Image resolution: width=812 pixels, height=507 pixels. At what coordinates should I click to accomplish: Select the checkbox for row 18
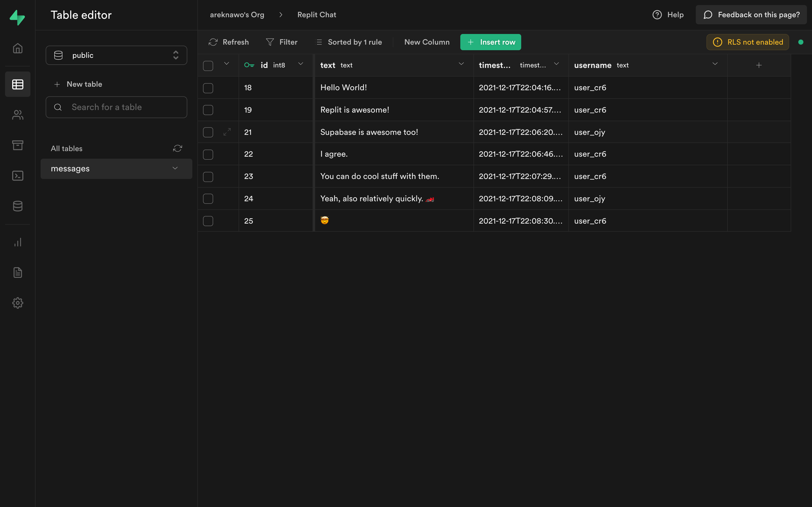pos(208,88)
